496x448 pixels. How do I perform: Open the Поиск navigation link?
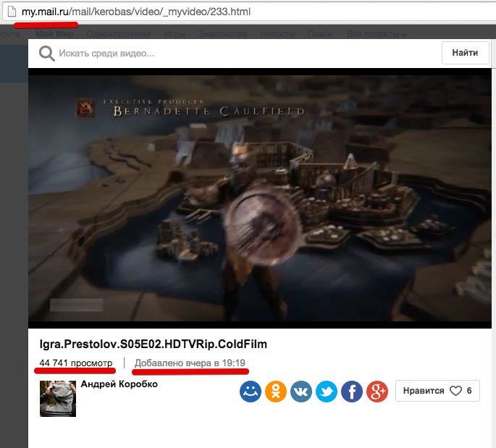pyautogui.click(x=321, y=33)
